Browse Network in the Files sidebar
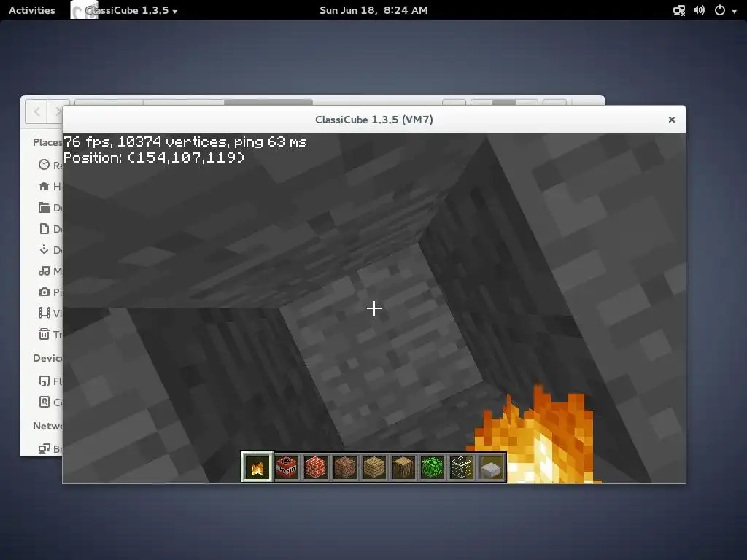Viewport: 747px width, 560px height. [50, 448]
